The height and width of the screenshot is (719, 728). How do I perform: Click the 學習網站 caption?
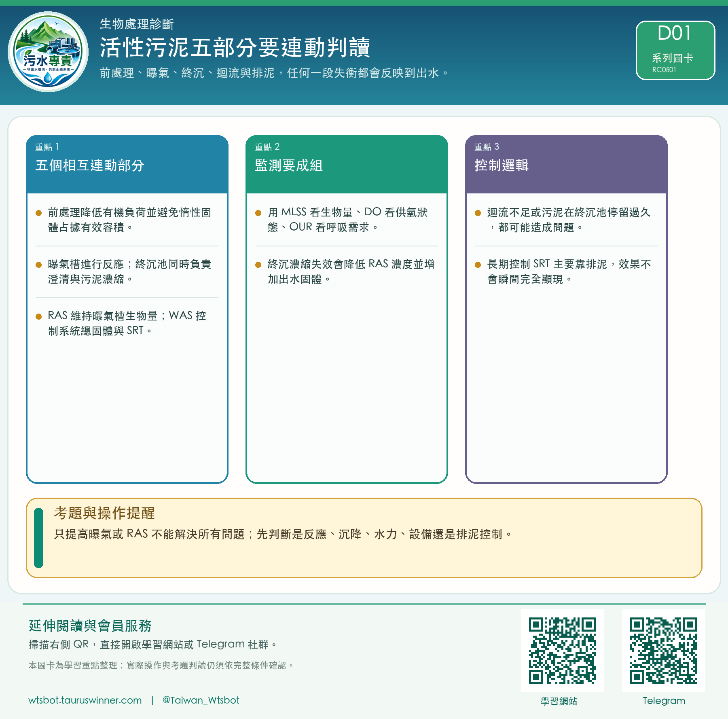(559, 701)
